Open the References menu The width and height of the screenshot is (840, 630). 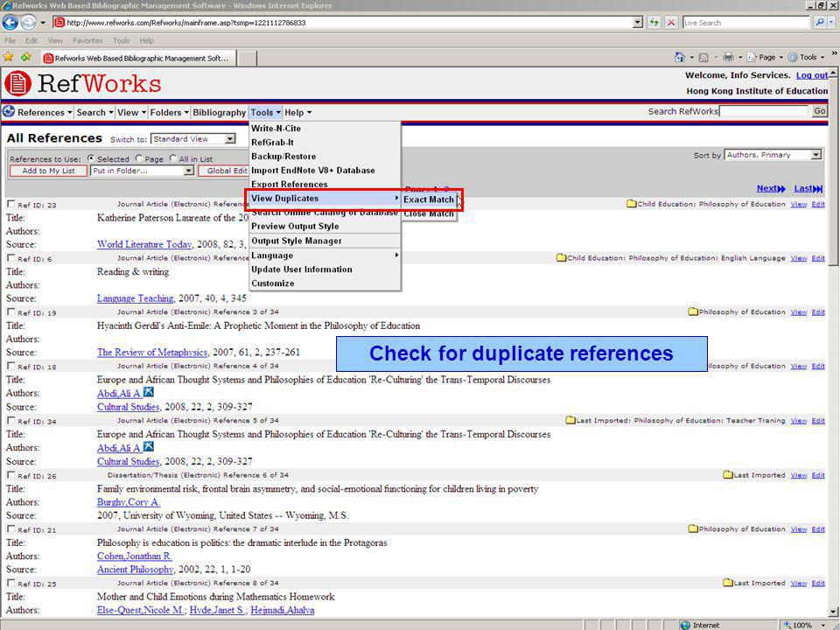pyautogui.click(x=45, y=113)
